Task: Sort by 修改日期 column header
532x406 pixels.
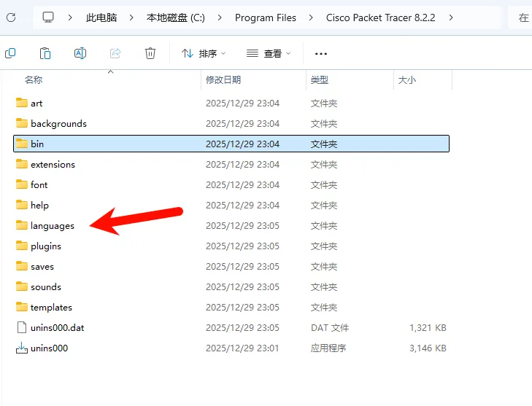Action: tap(223, 80)
